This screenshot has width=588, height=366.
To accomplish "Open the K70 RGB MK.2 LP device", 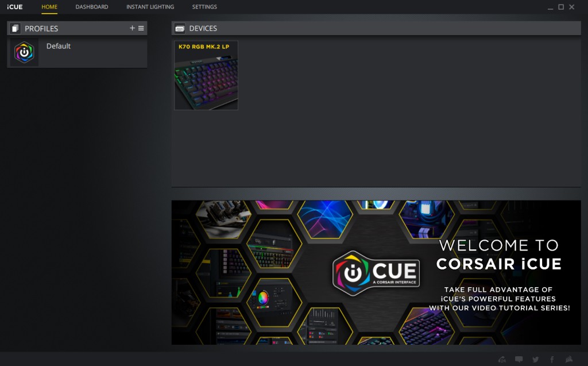I will pos(206,75).
